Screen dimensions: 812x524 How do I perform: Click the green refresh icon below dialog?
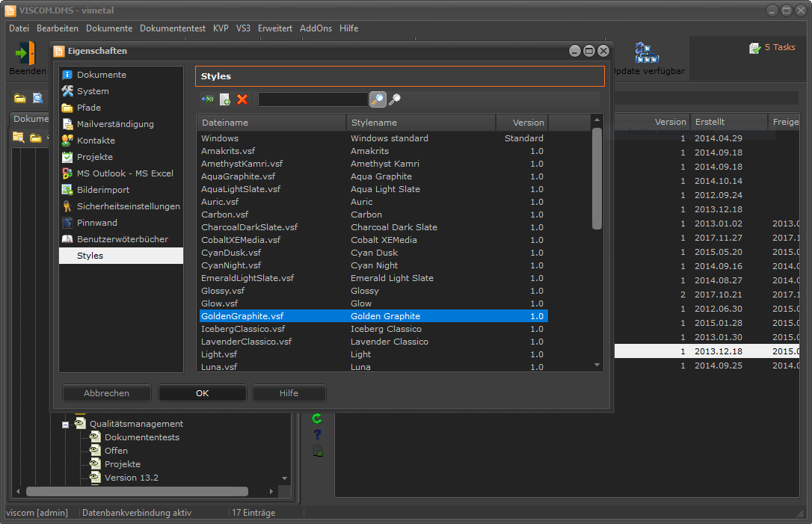click(317, 419)
